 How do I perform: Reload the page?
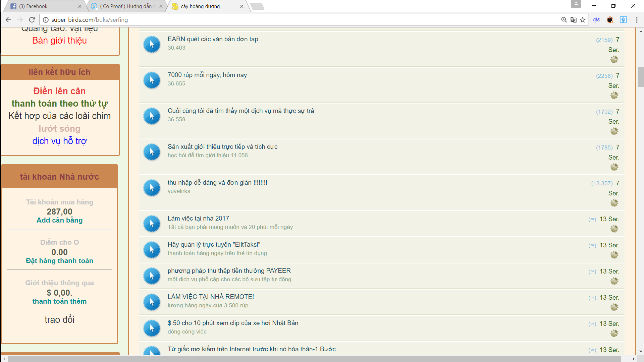click(32, 20)
